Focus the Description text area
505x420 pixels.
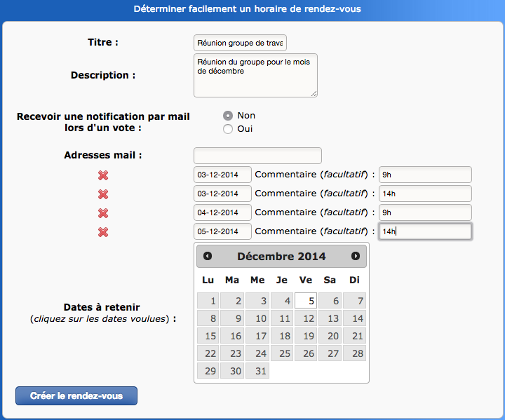click(255, 75)
